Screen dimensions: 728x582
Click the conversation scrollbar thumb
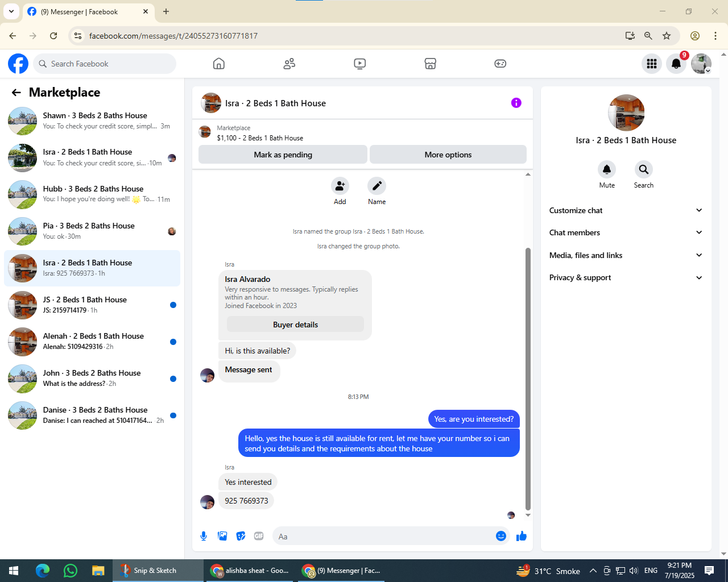(x=528, y=379)
